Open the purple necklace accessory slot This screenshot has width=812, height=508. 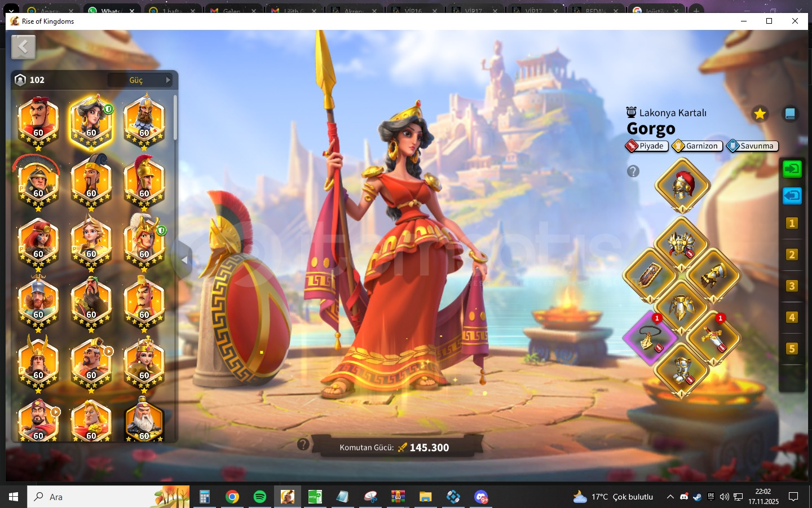pyautogui.click(x=650, y=338)
